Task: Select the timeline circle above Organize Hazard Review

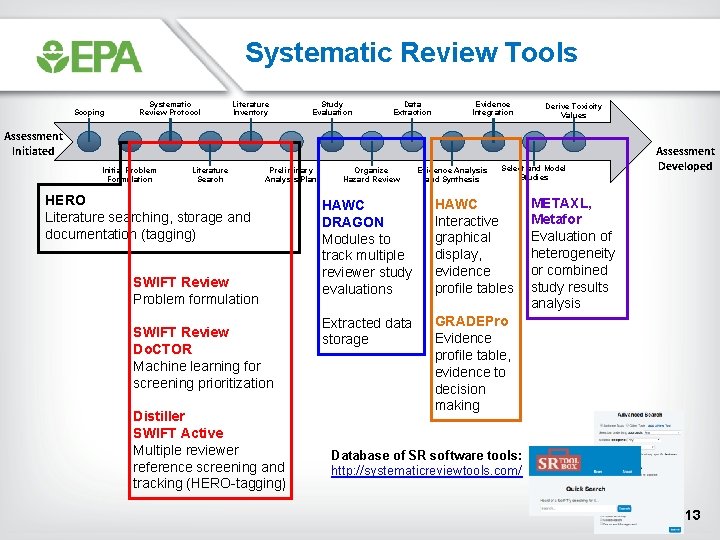Action: pyautogui.click(x=372, y=141)
